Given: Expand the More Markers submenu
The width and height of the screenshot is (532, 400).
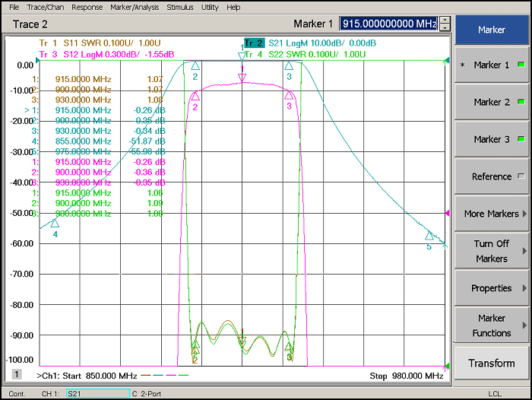Looking at the screenshot, I should (x=491, y=214).
